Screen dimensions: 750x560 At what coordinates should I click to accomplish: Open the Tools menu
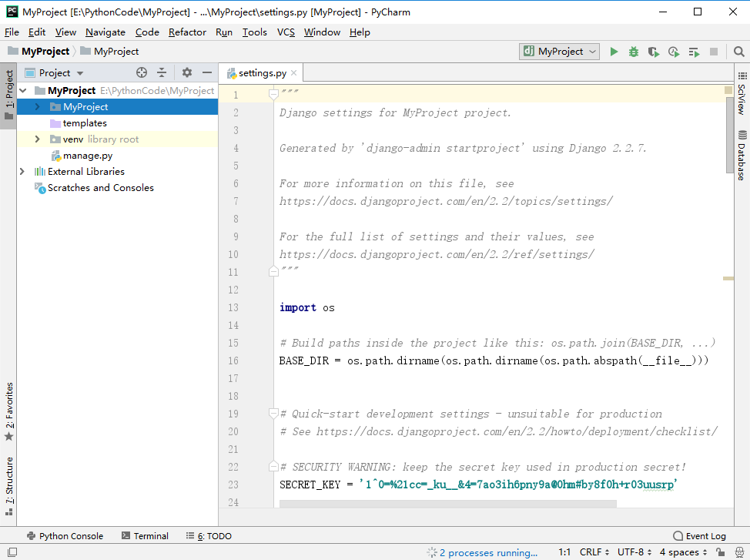254,32
